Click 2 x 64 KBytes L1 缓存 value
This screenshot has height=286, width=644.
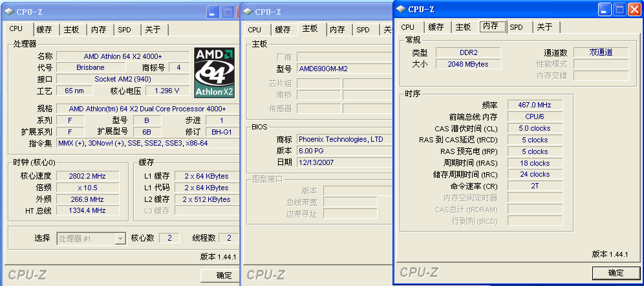[207, 176]
